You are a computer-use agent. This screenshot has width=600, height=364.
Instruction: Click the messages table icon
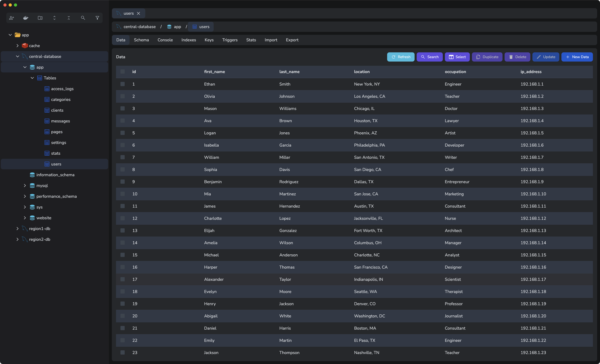point(47,121)
